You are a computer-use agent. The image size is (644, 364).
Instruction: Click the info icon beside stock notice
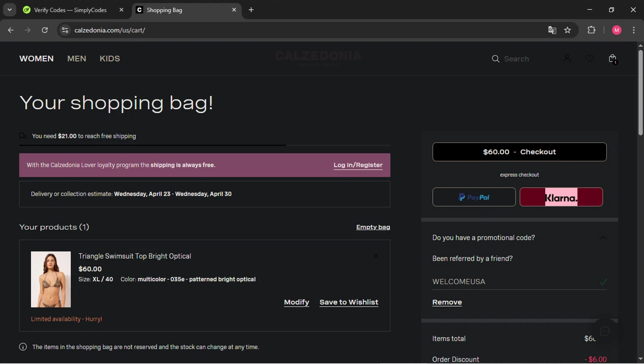click(x=23, y=347)
